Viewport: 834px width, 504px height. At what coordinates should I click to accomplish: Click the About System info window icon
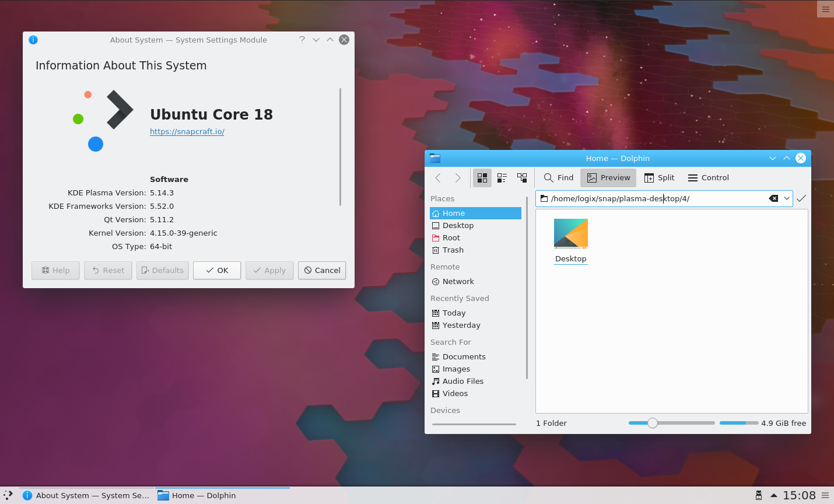coord(33,40)
